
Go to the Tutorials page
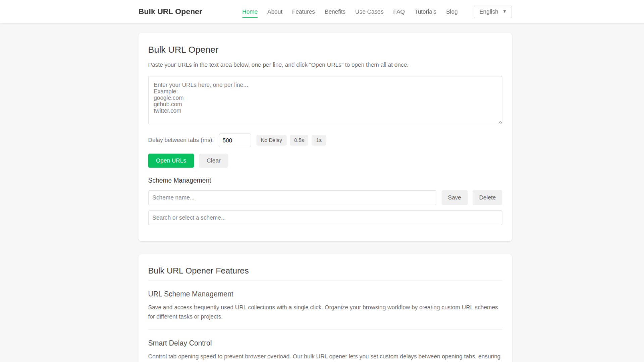(425, 12)
